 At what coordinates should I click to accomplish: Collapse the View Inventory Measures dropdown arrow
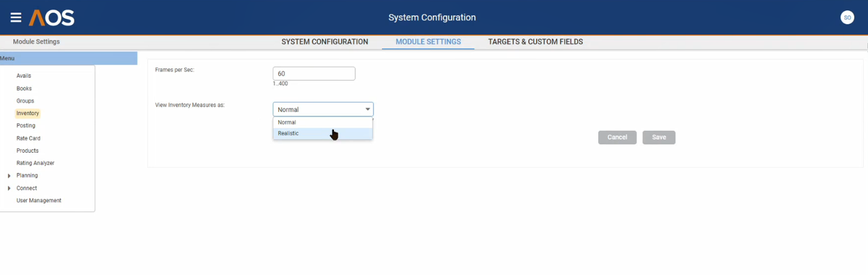click(367, 110)
